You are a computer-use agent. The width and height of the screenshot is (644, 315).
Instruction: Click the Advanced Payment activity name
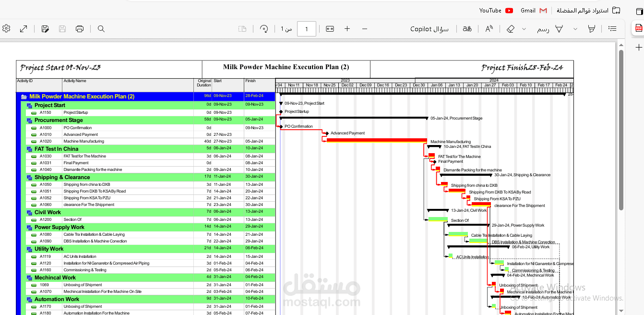coord(81,135)
